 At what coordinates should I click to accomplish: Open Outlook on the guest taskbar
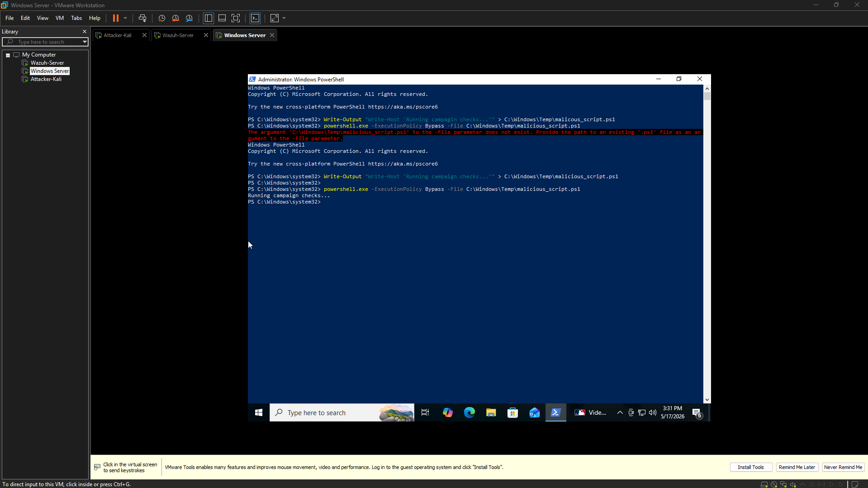[534, 412]
